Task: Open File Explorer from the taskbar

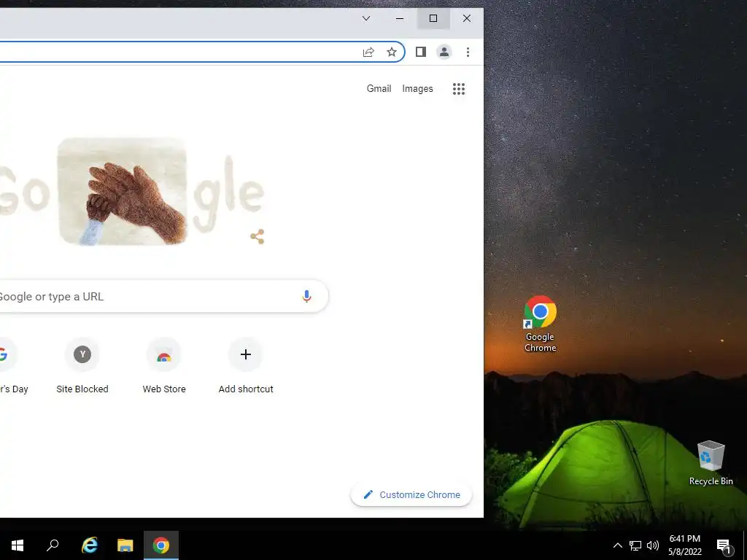Action: pos(125,545)
